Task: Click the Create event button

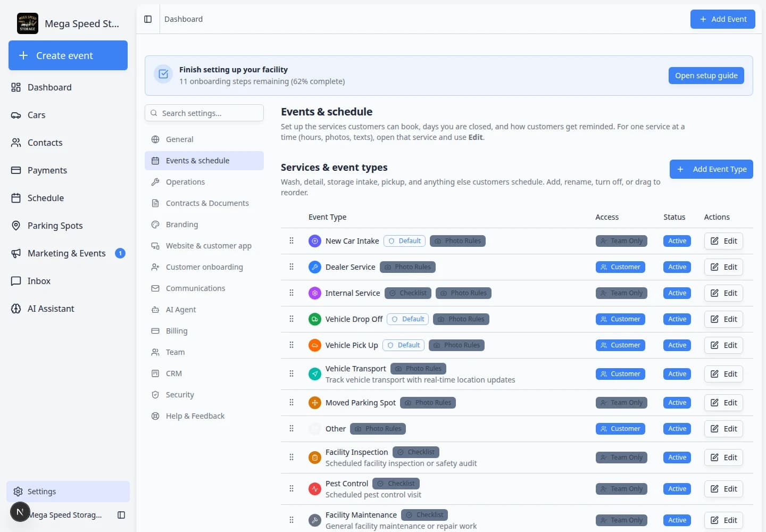Action: [68, 55]
